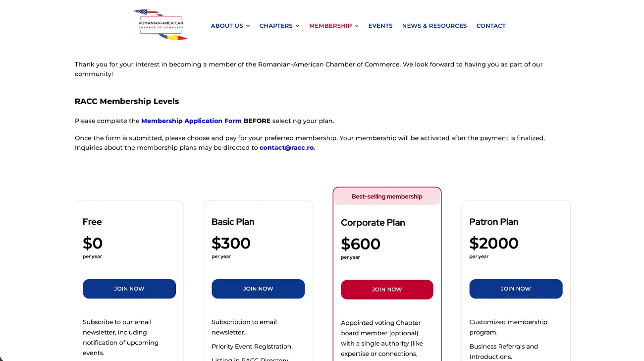
Task: Click the RACC Membership Levels heading
Action: point(127,101)
